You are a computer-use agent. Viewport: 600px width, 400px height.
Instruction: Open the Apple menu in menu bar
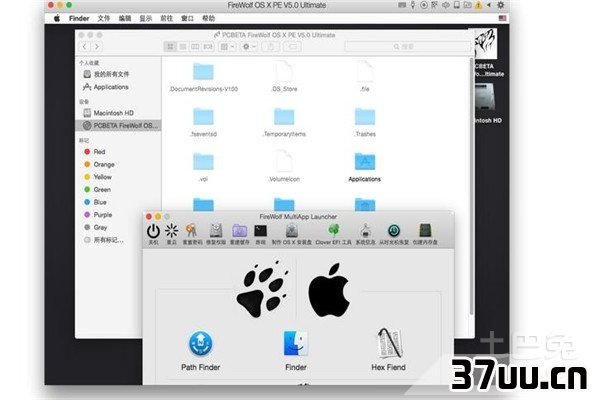pyautogui.click(x=57, y=18)
